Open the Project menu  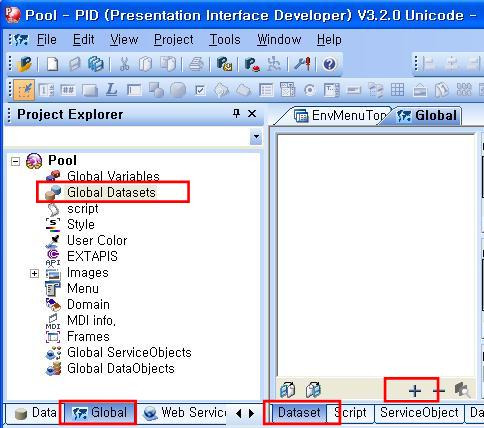174,40
